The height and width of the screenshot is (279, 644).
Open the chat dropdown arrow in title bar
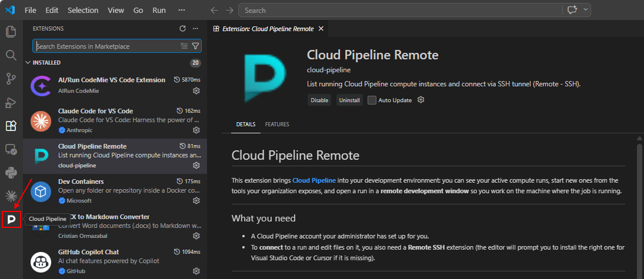(x=585, y=10)
